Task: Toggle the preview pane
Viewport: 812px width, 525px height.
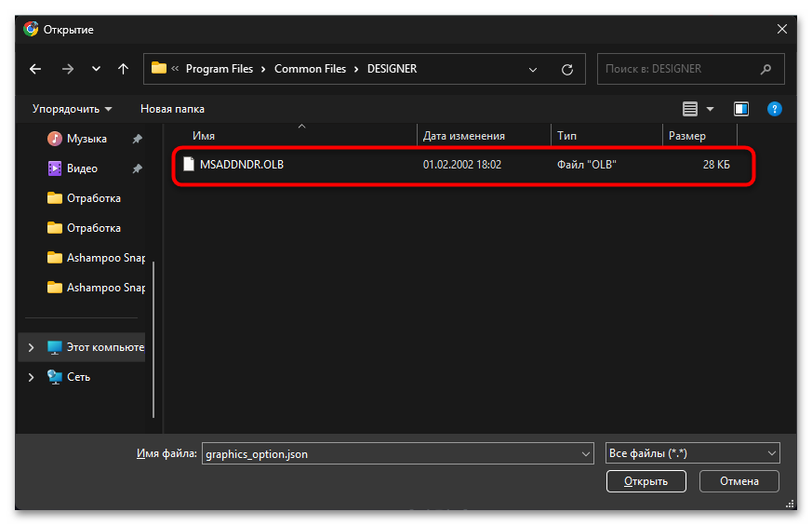Action: (741, 109)
